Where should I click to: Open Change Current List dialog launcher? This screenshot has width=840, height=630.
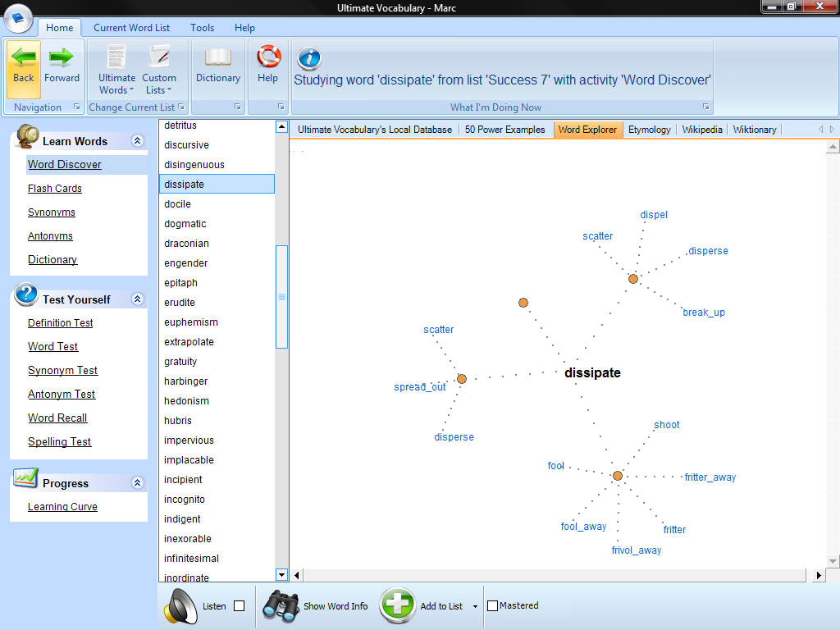click(x=181, y=107)
